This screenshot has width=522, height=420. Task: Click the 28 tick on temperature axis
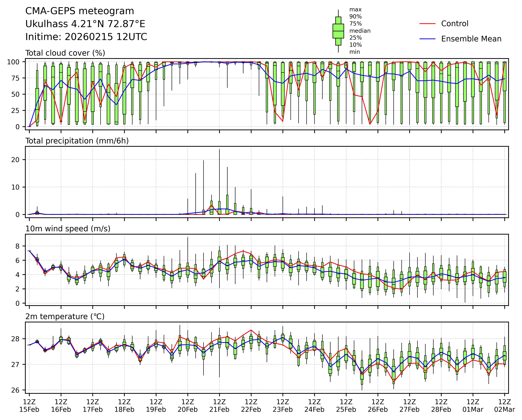coord(15,339)
